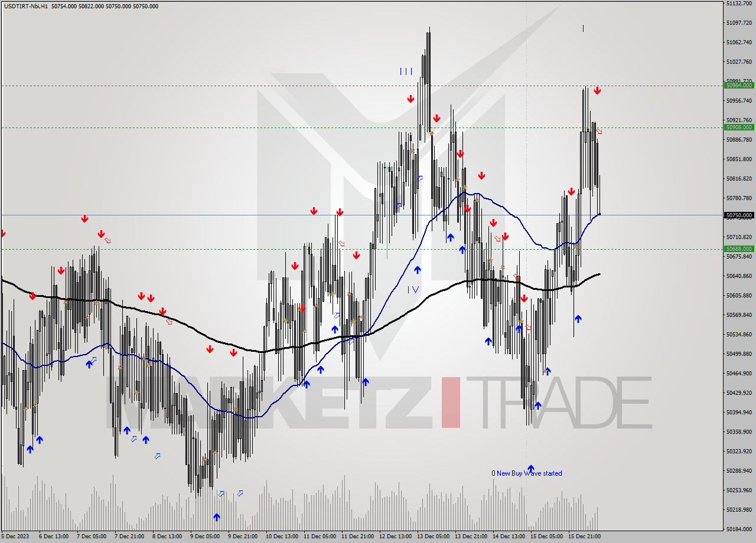Click the blue IV wave label

click(x=413, y=289)
